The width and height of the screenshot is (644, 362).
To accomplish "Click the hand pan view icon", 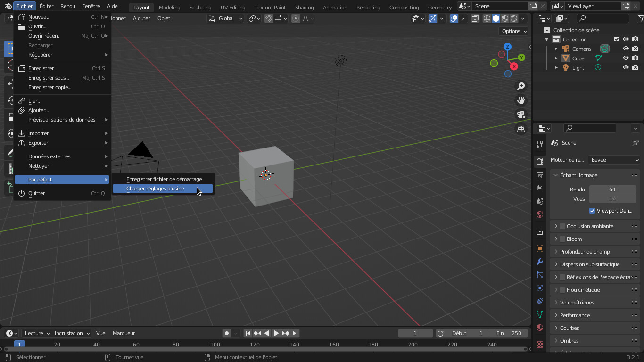I will pos(521,100).
